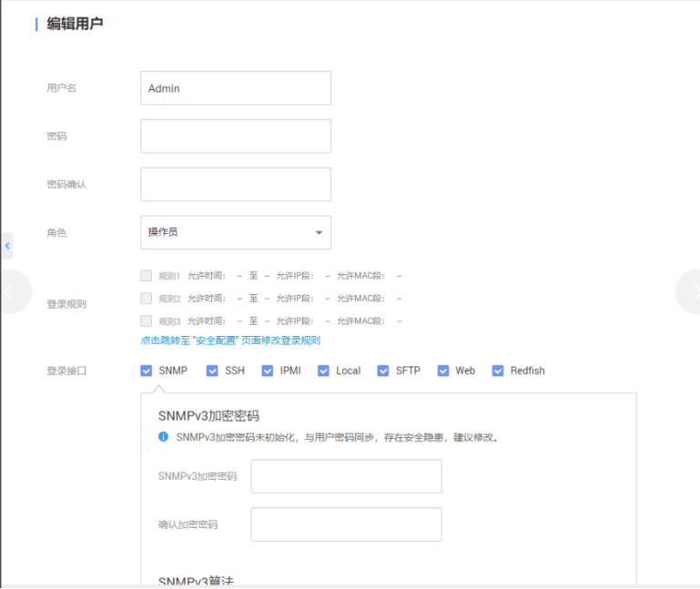Focus the 密码 password input field

point(235,136)
